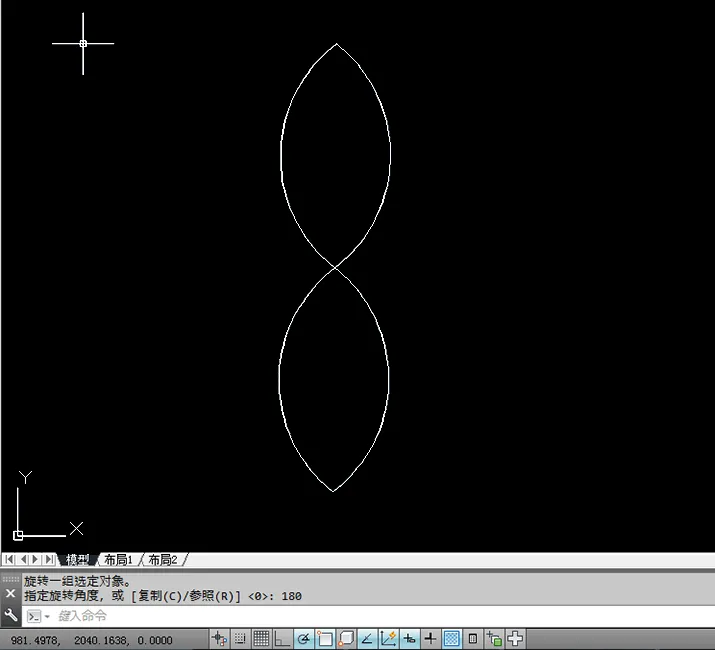The height and width of the screenshot is (650, 715).
Task: Toggle Dynamic Input status icon
Action: point(409,639)
